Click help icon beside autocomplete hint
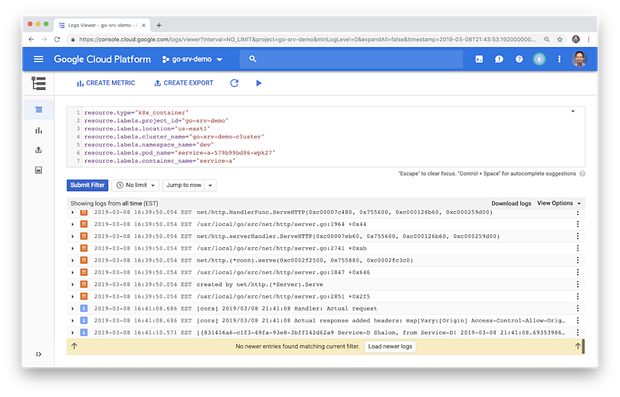Screen dimensions: 620x397 point(582,174)
